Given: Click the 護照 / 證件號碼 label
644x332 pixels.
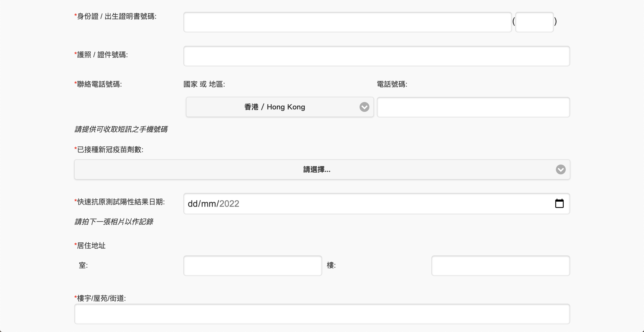Looking at the screenshot, I should pos(102,55).
